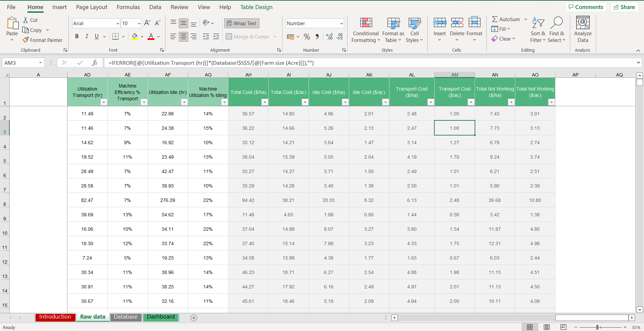The height and width of the screenshot is (331, 644).
Task: Open the font color picker
Action: [158, 37]
